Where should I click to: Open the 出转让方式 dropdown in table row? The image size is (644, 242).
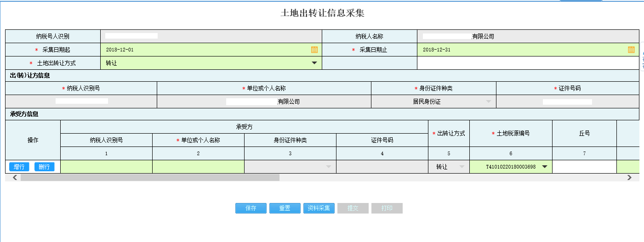pyautogui.click(x=462, y=167)
